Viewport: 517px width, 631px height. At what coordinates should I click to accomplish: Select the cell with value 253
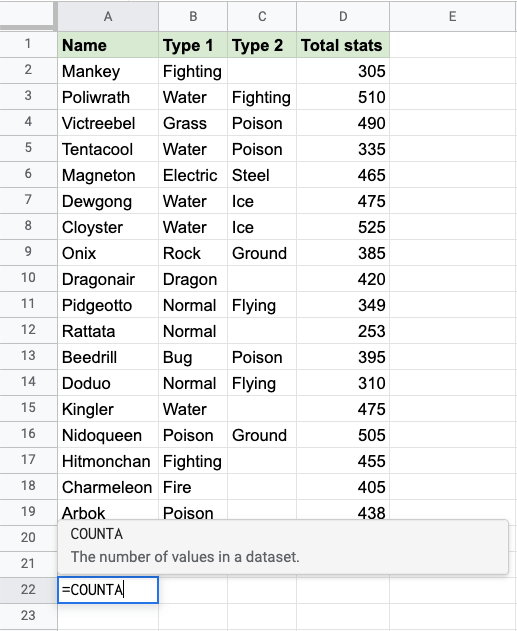[x=343, y=331]
